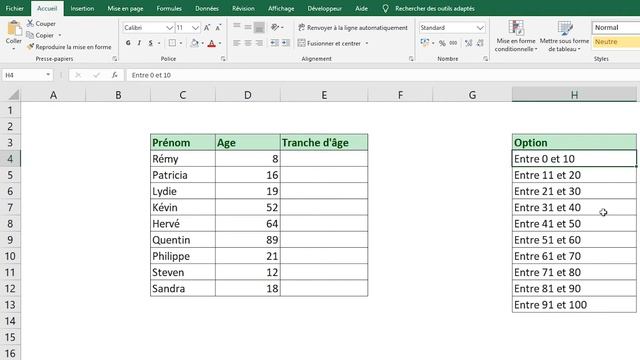
Task: Increase indent icon
Action: click(286, 43)
